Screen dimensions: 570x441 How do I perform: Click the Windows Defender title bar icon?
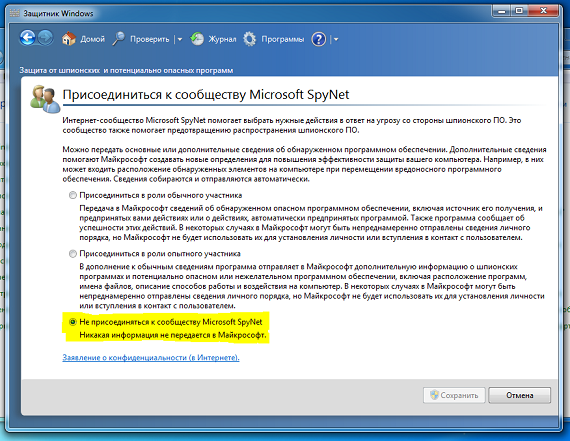[15, 13]
